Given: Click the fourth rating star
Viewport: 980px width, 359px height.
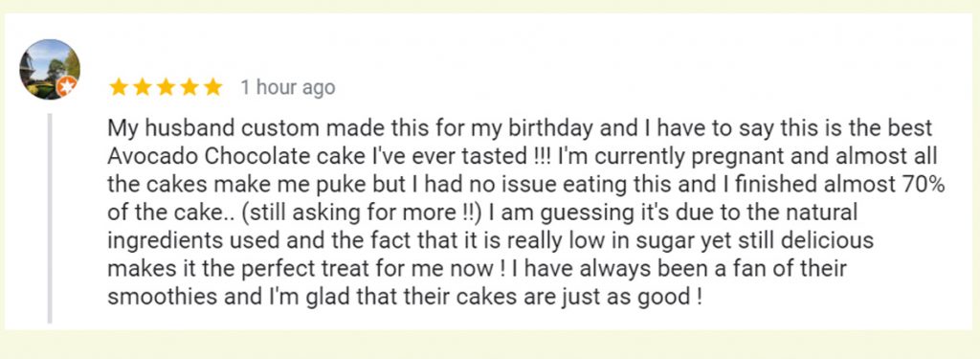Looking at the screenshot, I should (189, 87).
